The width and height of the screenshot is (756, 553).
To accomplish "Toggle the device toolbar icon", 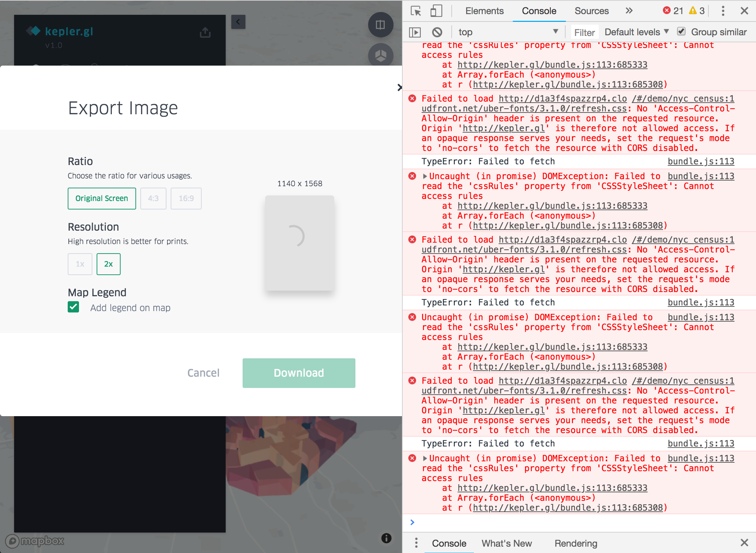I will (x=436, y=11).
